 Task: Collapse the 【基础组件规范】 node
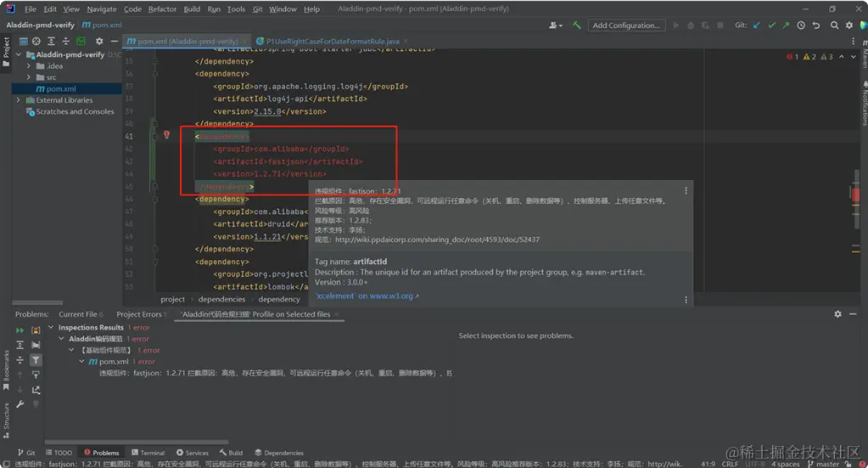[x=71, y=350]
